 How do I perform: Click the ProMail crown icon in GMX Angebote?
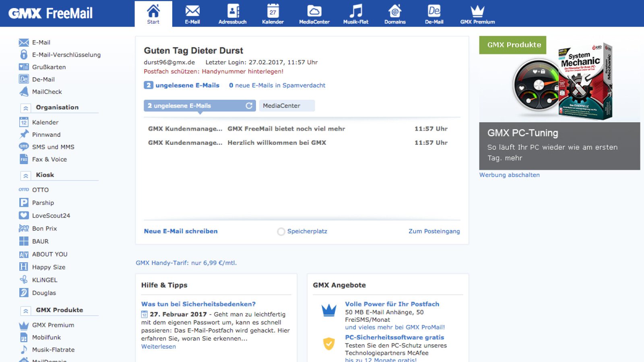pos(329,310)
